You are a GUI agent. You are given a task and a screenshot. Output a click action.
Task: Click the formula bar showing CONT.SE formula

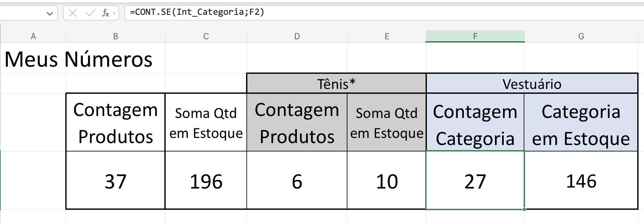tap(225, 14)
